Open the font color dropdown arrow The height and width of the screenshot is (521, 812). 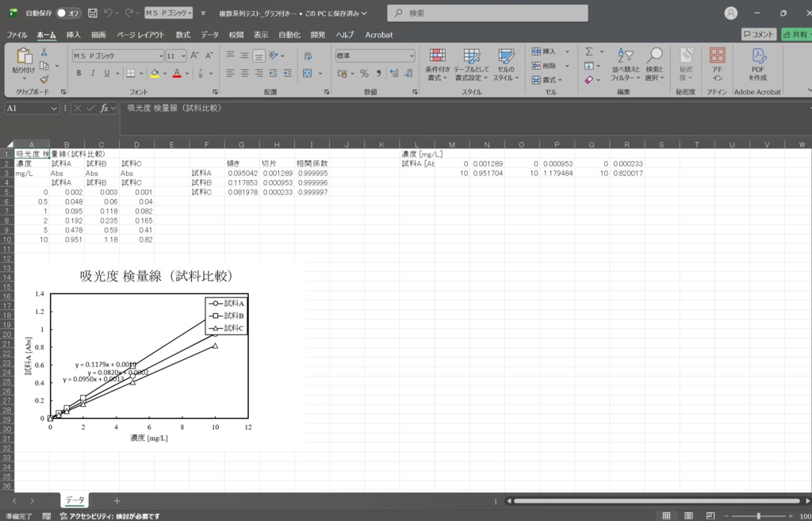coord(187,74)
